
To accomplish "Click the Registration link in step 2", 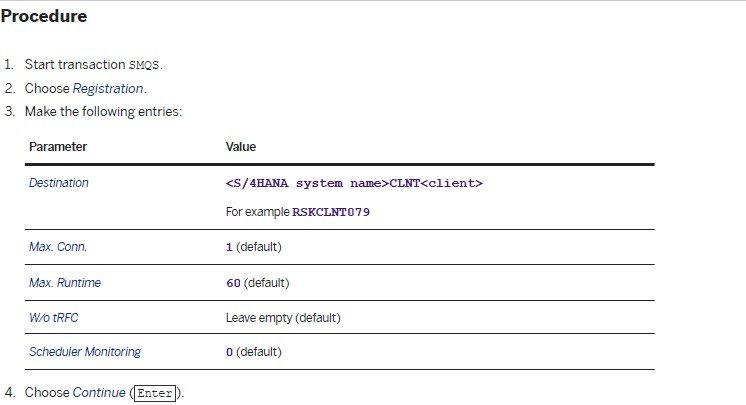I will click(x=108, y=89).
